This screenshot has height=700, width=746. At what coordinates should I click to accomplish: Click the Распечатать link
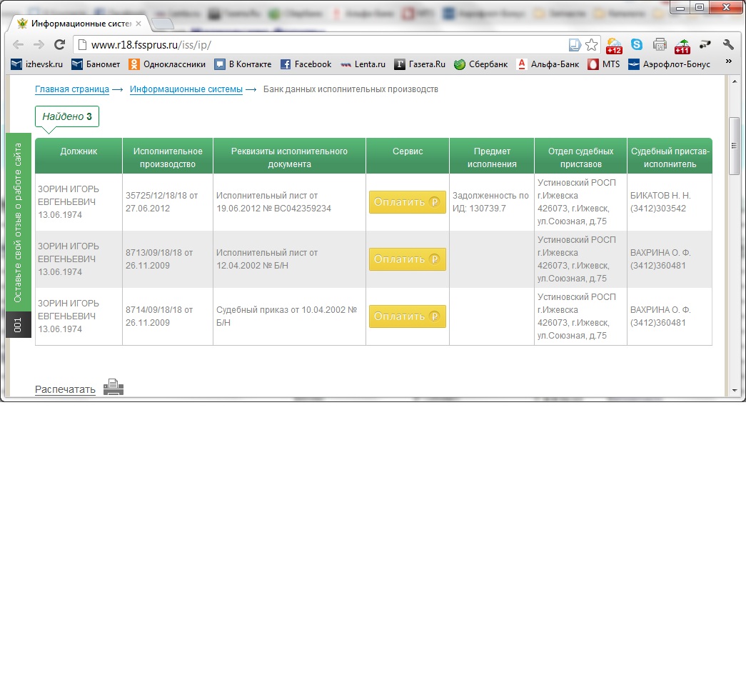(x=65, y=389)
